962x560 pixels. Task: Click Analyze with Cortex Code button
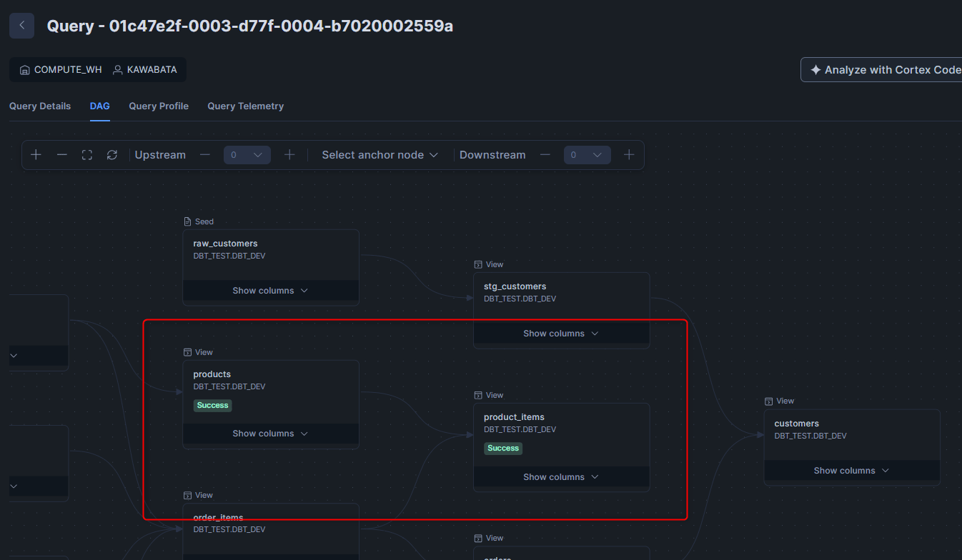[x=882, y=70]
